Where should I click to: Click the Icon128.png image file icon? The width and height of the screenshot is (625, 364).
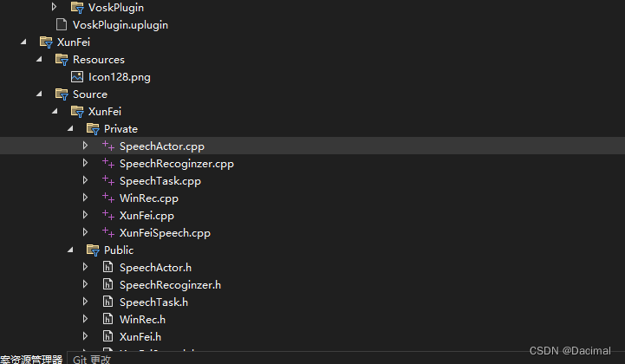pyautogui.click(x=77, y=77)
